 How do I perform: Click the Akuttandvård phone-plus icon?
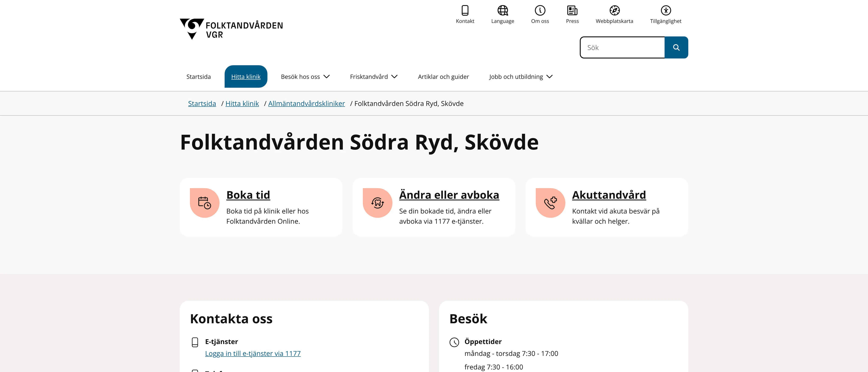550,203
